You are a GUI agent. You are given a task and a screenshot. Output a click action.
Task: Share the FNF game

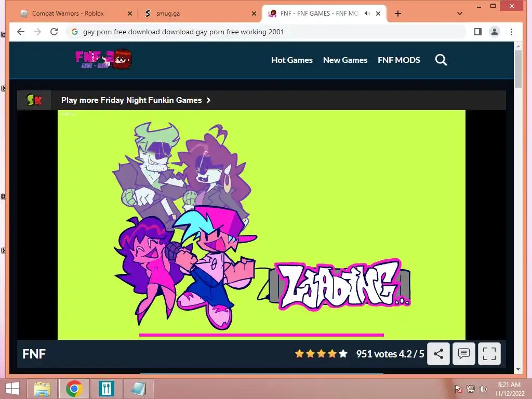pos(438,354)
